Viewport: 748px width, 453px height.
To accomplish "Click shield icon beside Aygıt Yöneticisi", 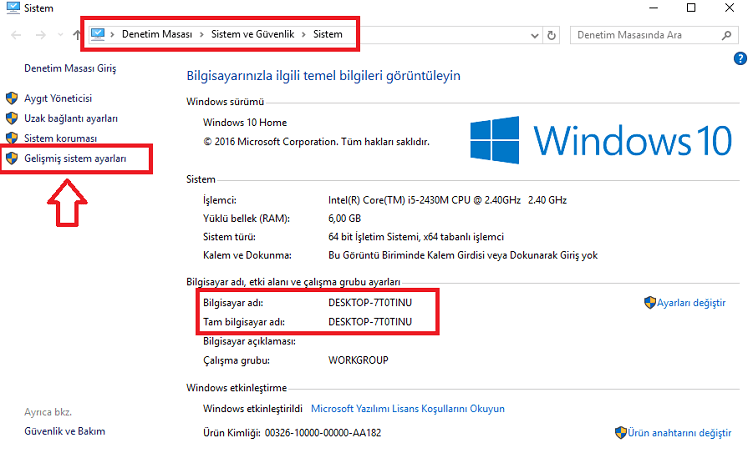I will (12, 98).
